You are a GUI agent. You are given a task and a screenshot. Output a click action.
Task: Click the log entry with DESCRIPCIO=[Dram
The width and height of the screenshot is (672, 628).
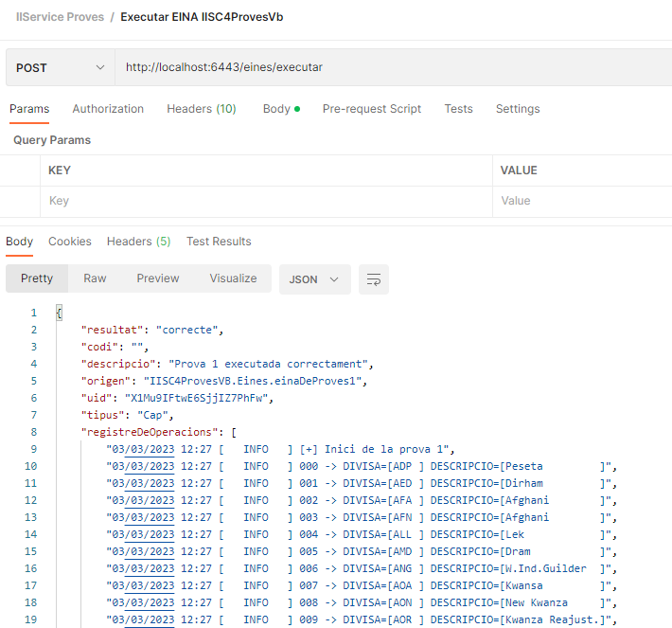click(x=362, y=551)
